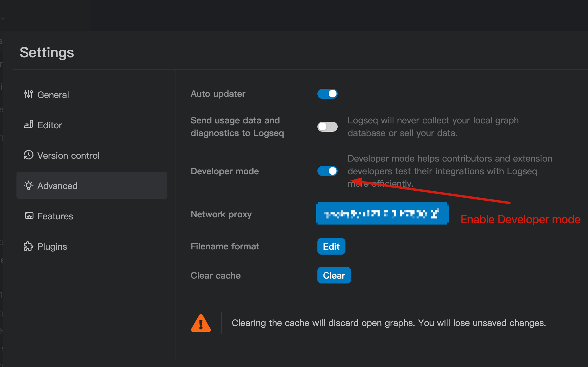Screen dimensions: 588x367
Task: Open the Plugins settings section
Action: coord(52,246)
